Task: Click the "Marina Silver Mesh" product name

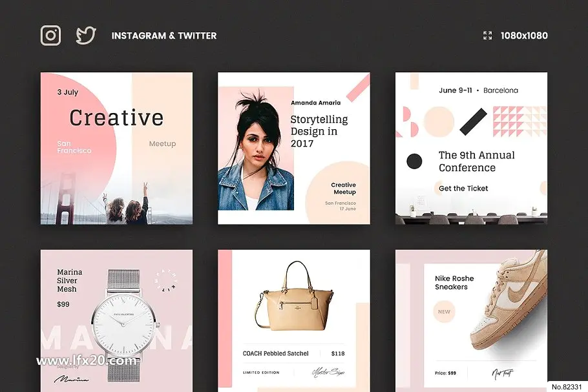Action: [69, 281]
